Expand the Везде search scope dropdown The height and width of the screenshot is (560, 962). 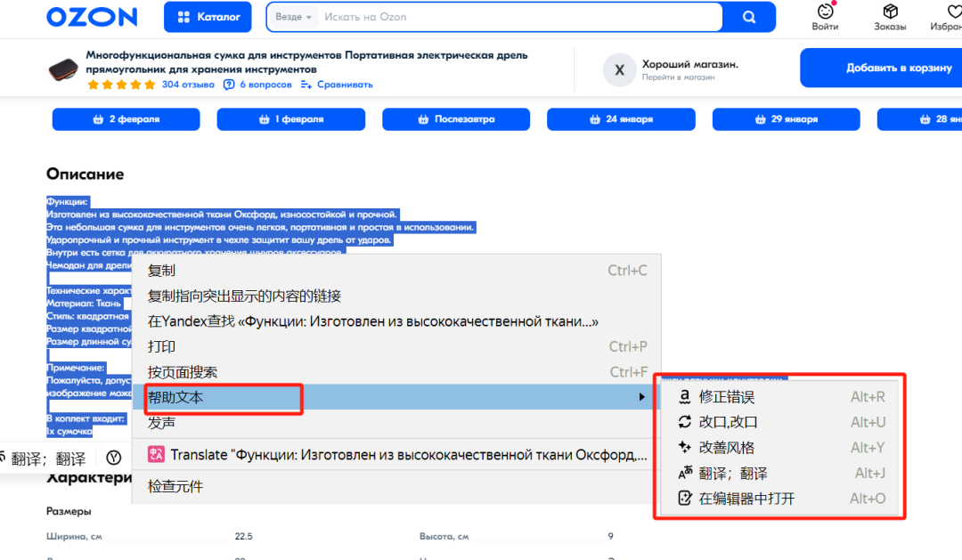coord(293,17)
